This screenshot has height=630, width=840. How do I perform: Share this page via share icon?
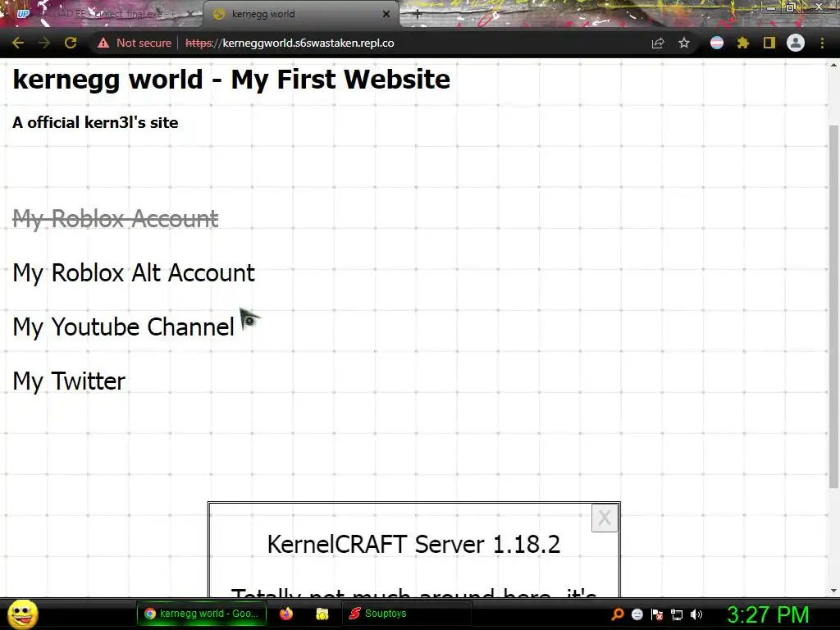tap(658, 43)
